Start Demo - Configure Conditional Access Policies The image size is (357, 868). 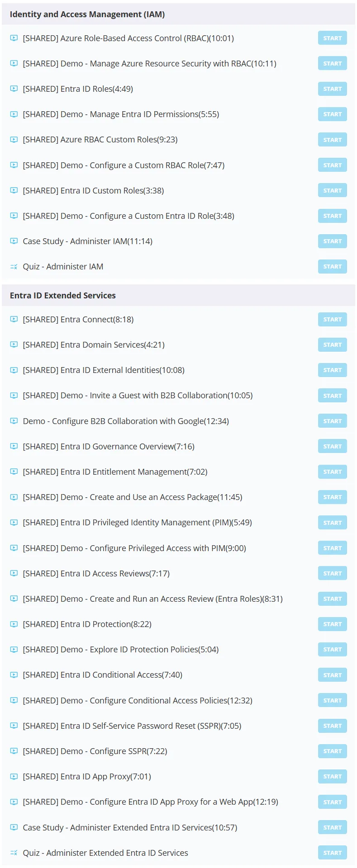click(333, 700)
